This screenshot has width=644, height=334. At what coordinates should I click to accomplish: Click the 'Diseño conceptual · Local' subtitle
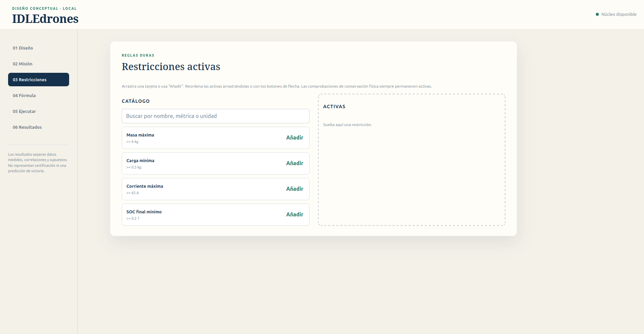point(44,8)
